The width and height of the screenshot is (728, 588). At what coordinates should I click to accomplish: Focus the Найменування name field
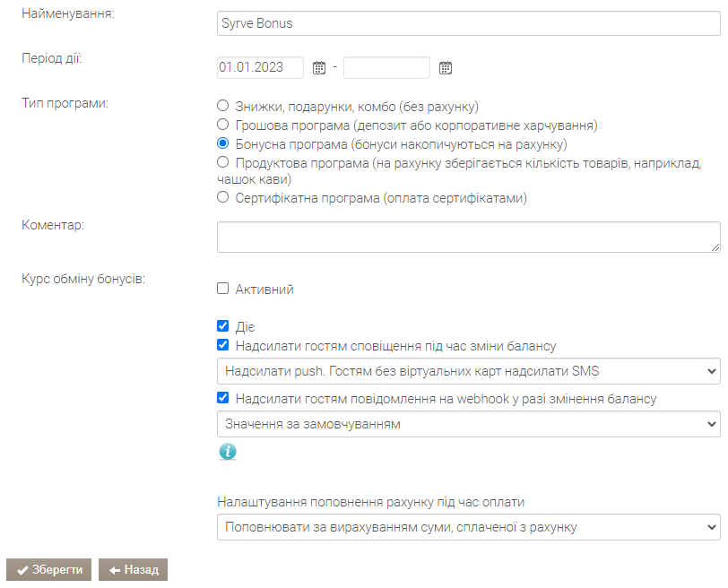point(469,23)
